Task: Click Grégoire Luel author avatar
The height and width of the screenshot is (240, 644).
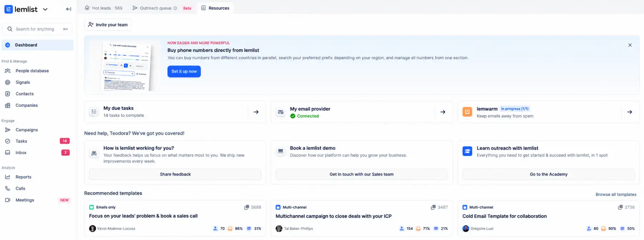Action: pos(465,229)
